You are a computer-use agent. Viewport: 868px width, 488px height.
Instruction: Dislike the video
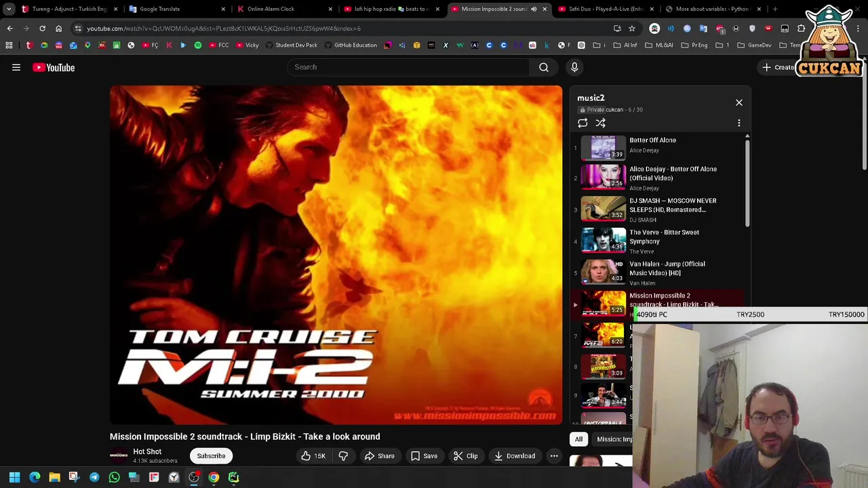pos(343,455)
